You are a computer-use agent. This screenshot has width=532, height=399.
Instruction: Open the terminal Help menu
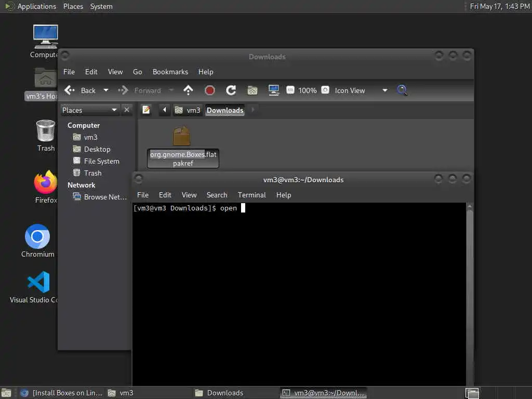click(x=284, y=195)
